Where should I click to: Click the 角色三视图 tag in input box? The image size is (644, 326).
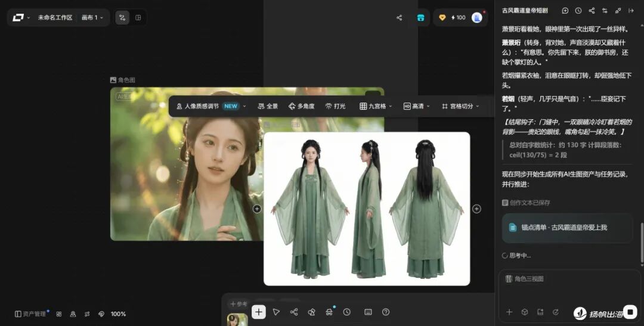tap(525, 279)
